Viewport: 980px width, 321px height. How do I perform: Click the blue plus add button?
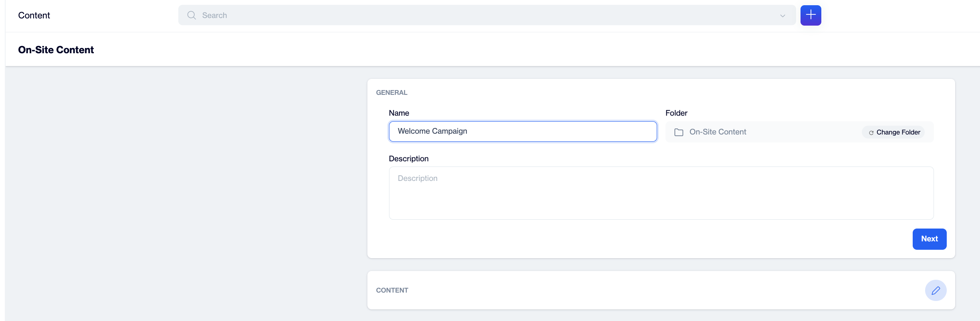click(811, 15)
